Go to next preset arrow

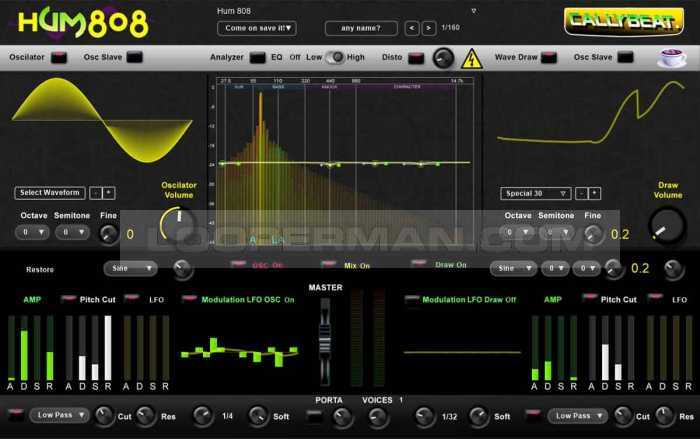tap(429, 28)
